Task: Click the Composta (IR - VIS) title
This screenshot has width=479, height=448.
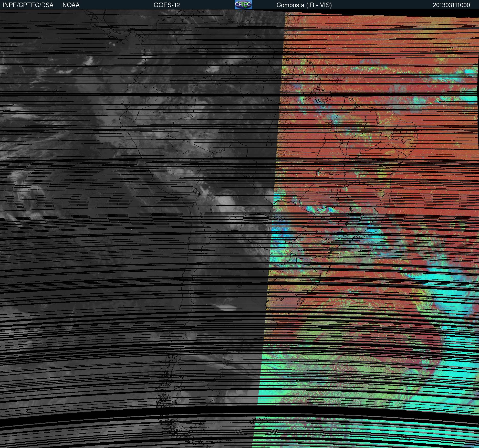Action: pyautogui.click(x=304, y=5)
